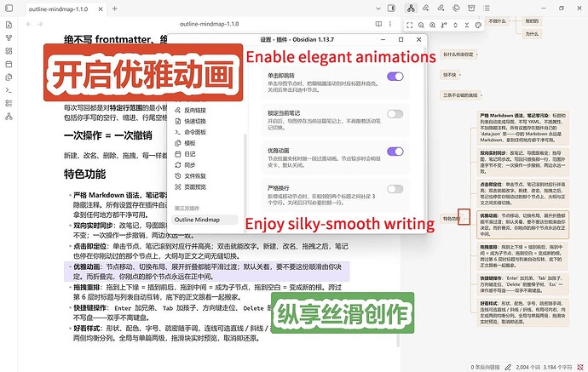Open the backlinks tab in right sidebar
Screen dimensions: 588x372
(425, 8)
